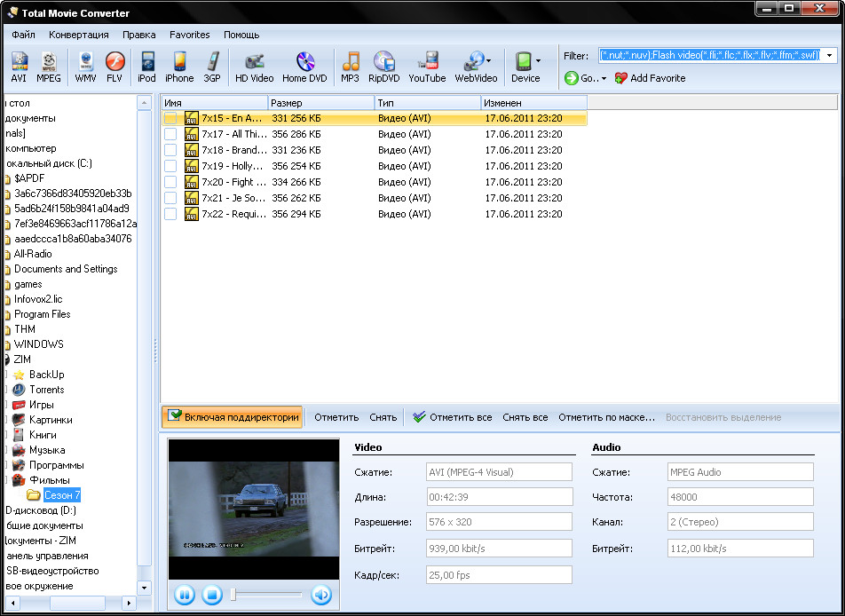
Task: Choose the MPEG output format
Action: pyautogui.click(x=49, y=67)
